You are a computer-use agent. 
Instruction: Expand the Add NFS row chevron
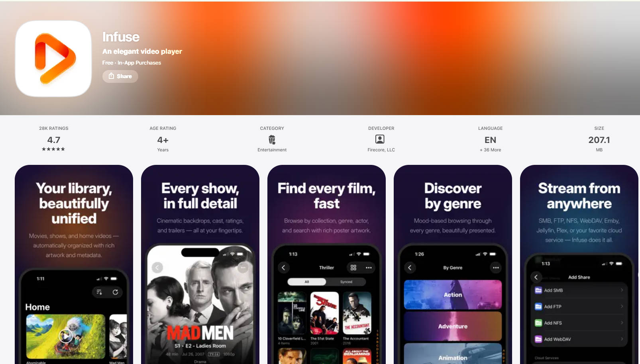(622, 323)
